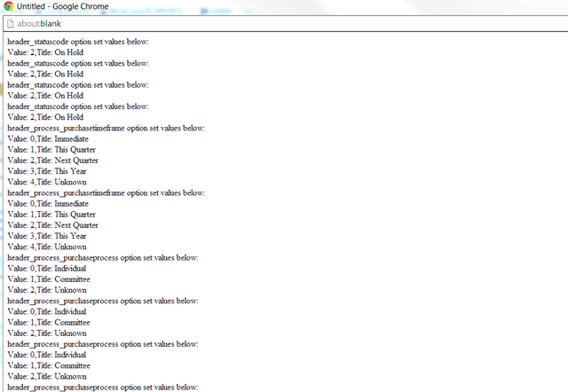This screenshot has height=392, width=568.
Task: Click the first "Value: 4,Title: Unknown" line
Action: click(47, 182)
